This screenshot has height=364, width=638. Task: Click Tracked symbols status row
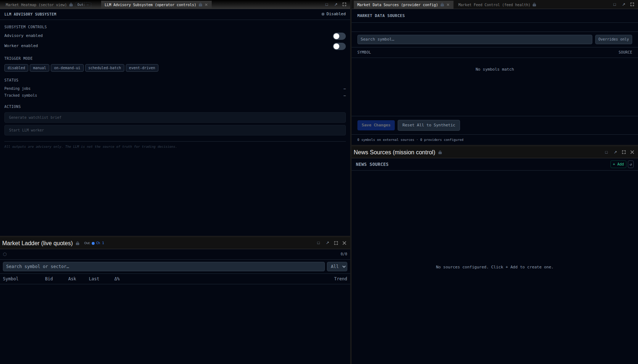click(175, 96)
